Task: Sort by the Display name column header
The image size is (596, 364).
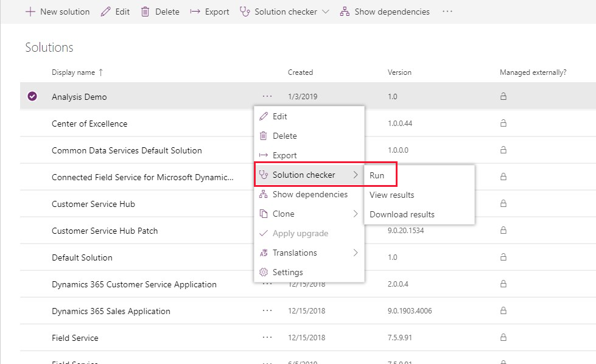Action: pyautogui.click(x=73, y=72)
